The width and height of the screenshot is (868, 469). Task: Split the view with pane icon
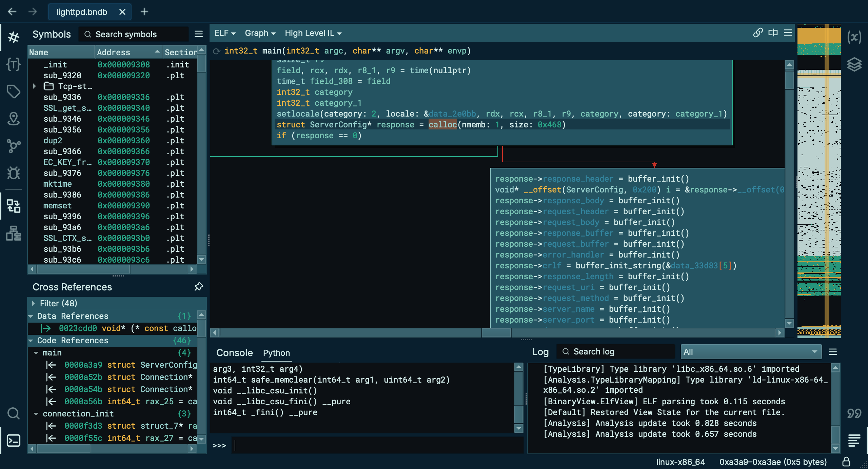coord(773,33)
